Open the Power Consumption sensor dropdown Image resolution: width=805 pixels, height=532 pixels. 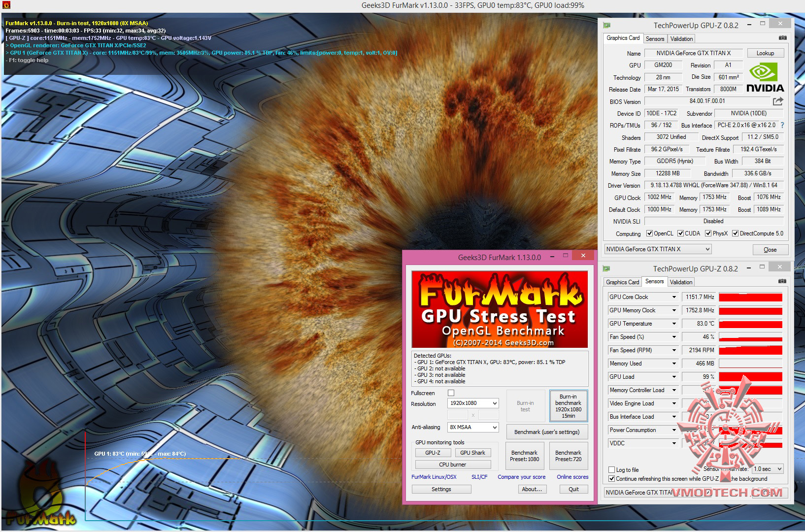(643, 430)
